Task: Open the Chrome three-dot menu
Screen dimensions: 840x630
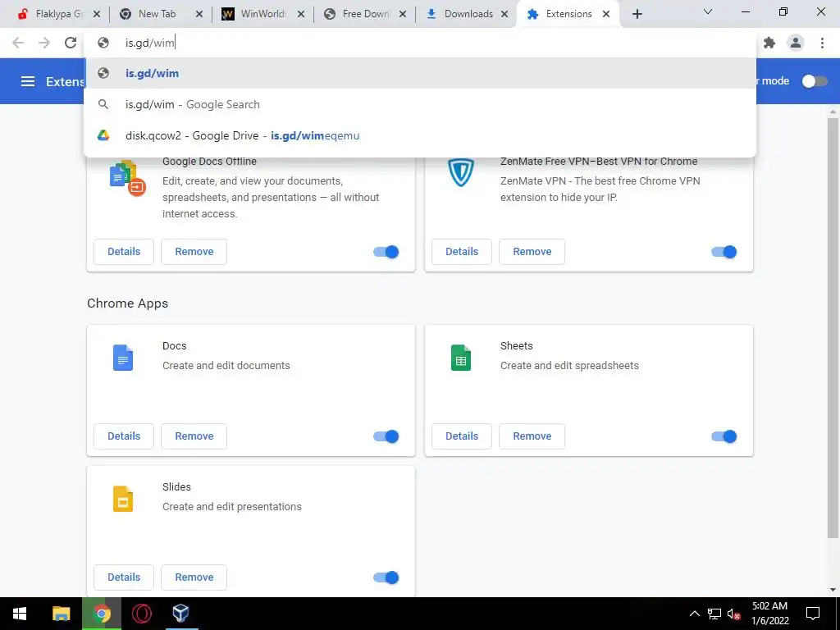Action: click(x=822, y=43)
